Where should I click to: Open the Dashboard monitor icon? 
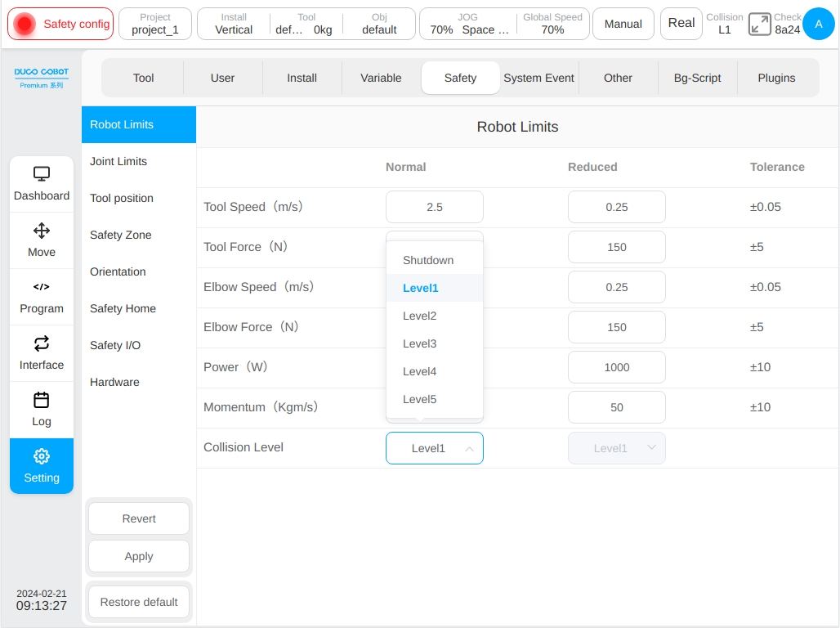tap(41, 173)
